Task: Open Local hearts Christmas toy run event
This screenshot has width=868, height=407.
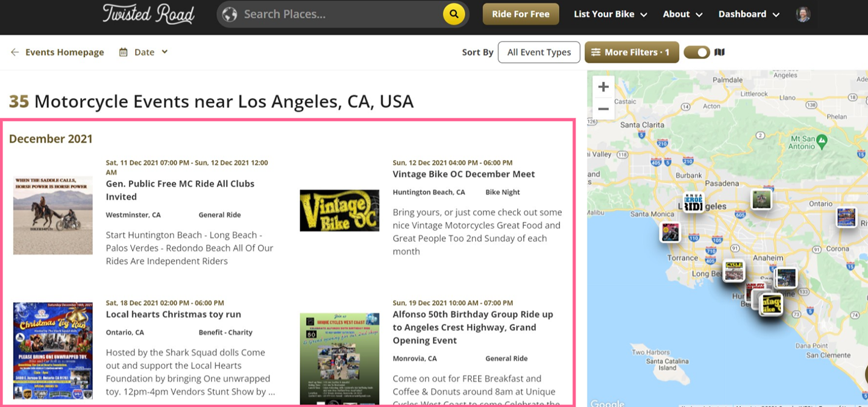Action: 174,314
